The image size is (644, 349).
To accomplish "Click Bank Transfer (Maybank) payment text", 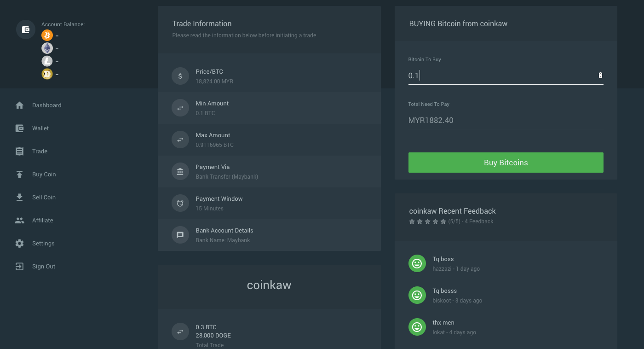I will (227, 177).
